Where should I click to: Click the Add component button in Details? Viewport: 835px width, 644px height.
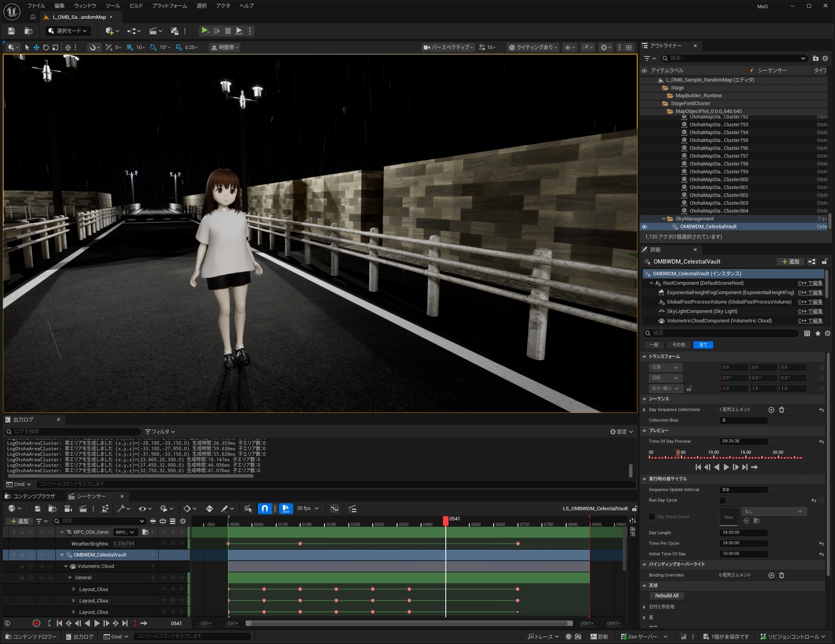tap(791, 262)
